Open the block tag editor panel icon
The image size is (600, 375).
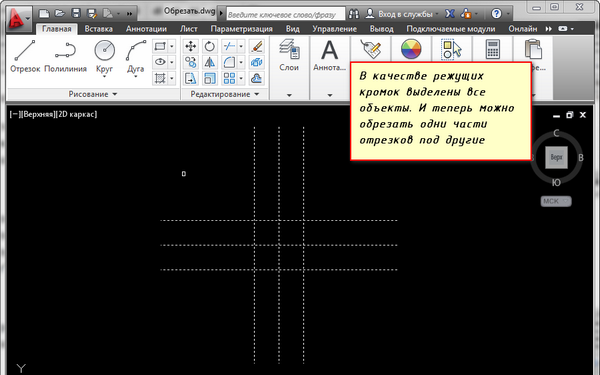tap(370, 50)
